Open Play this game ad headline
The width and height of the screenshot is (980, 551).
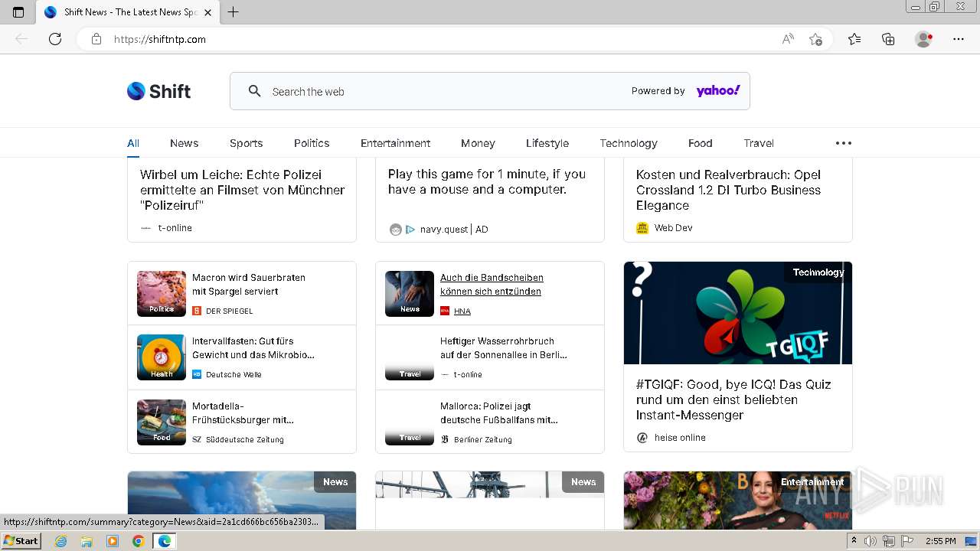tap(487, 182)
